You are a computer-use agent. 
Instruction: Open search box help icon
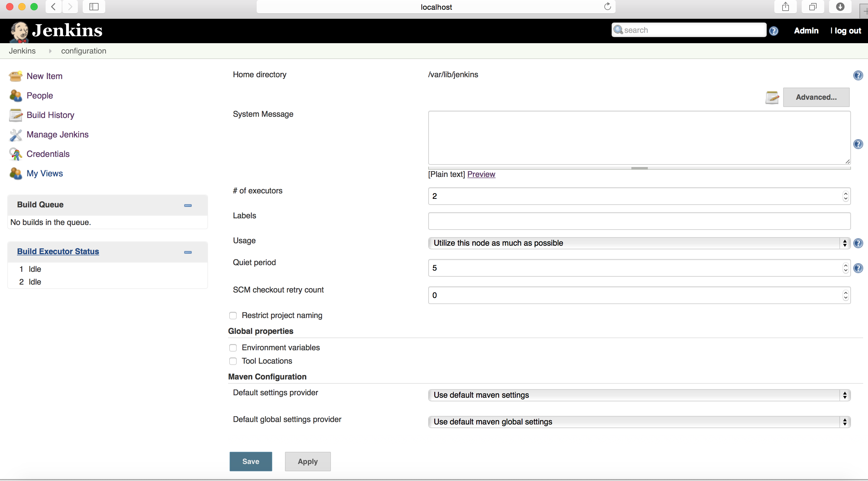tap(774, 31)
